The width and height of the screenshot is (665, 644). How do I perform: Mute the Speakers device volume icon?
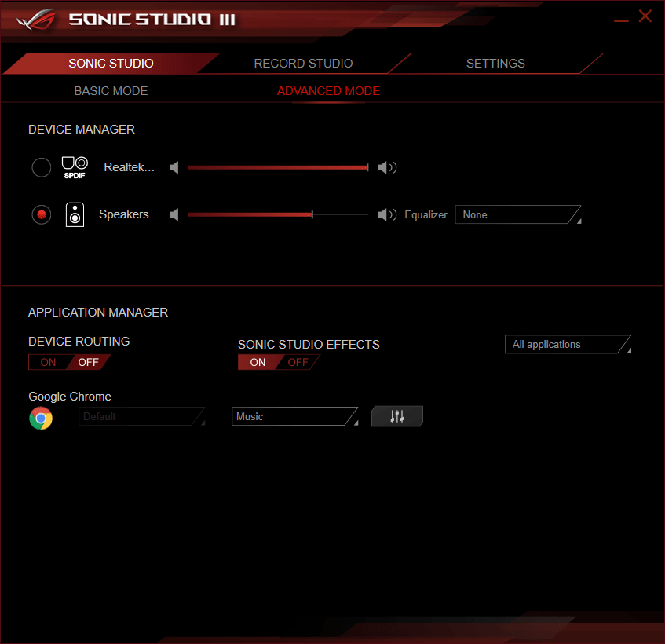tap(174, 214)
